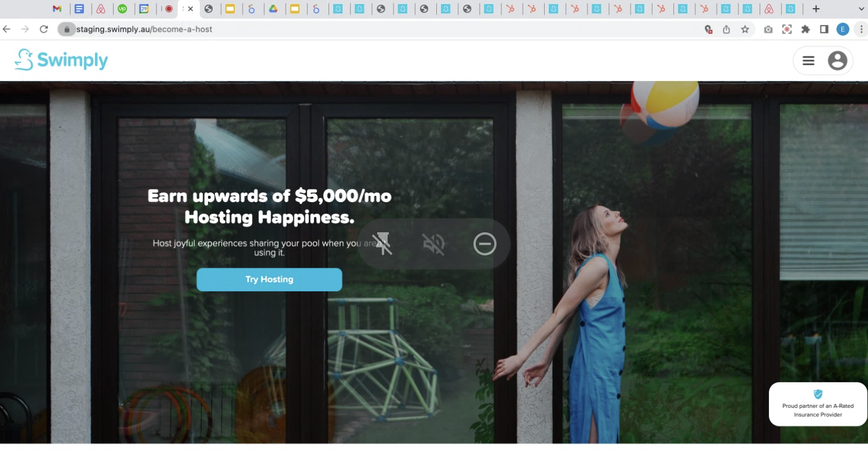Viewport: 868px width, 468px height.
Task: Open the user account profile icon
Action: coord(837,60)
